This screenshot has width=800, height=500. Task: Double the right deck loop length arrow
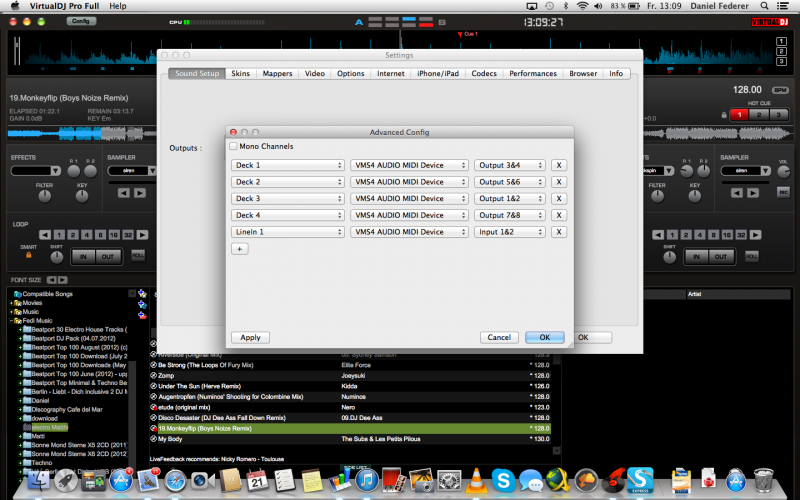point(756,235)
